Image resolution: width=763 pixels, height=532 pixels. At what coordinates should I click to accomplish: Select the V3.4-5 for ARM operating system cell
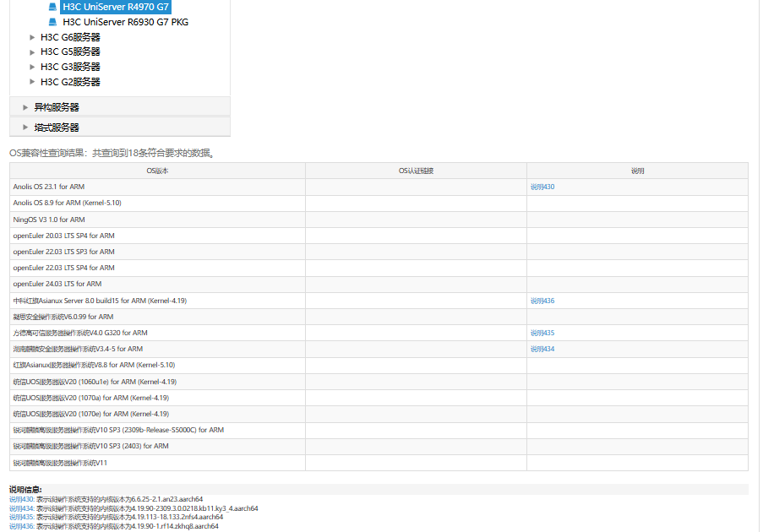(x=157, y=349)
